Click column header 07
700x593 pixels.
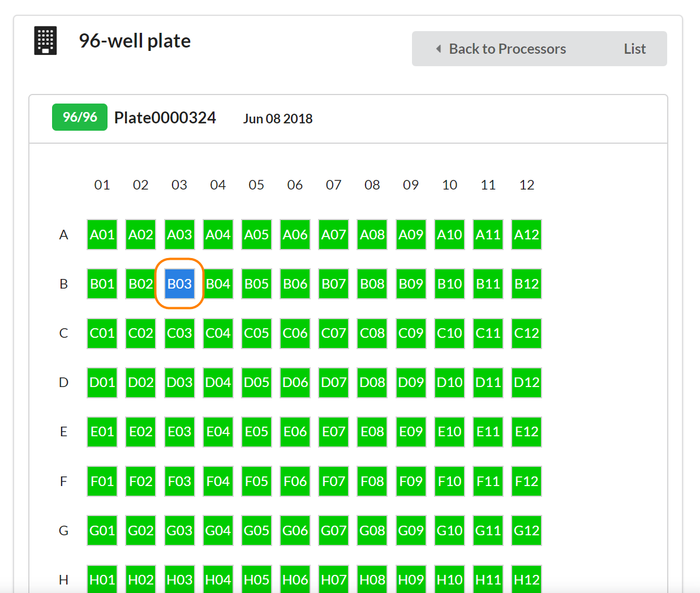point(333,185)
